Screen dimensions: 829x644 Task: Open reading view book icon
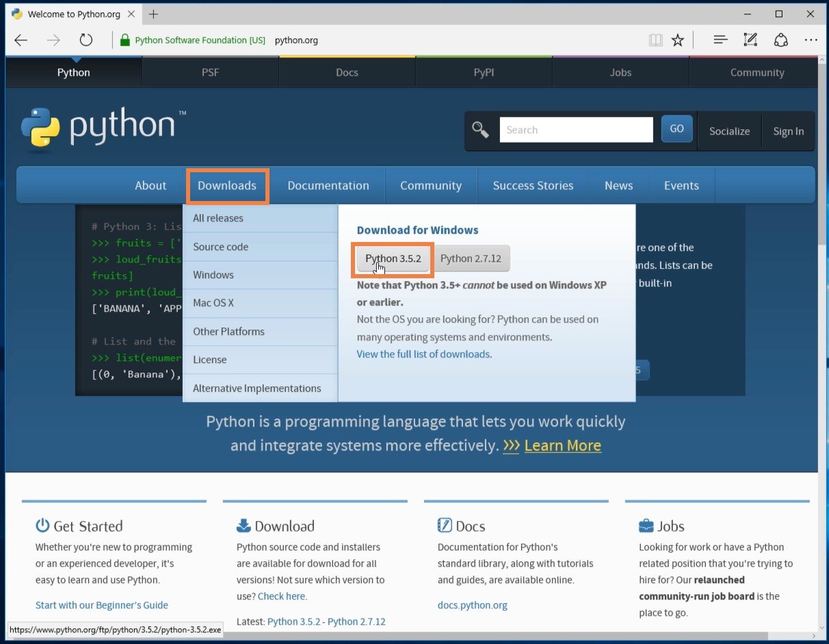pyautogui.click(x=655, y=40)
